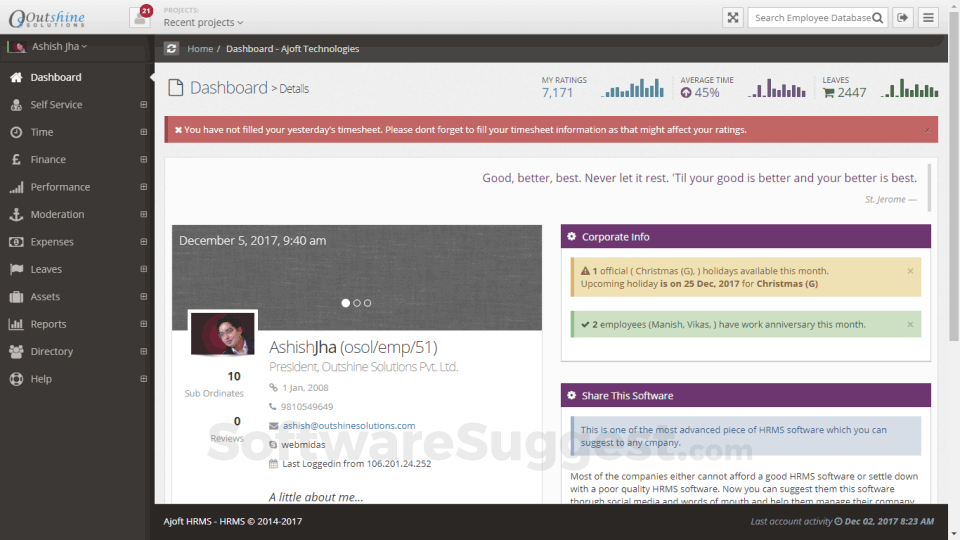Click the logout icon next to search

coord(902,18)
